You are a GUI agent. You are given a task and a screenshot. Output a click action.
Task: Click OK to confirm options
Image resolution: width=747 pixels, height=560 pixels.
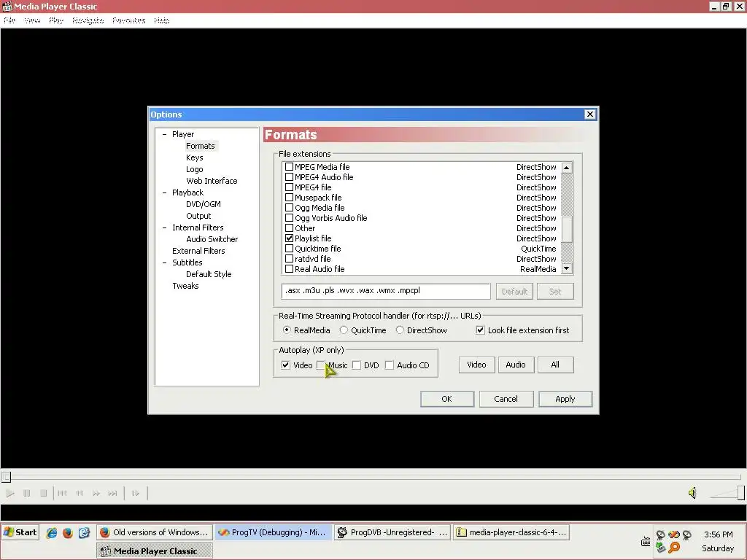[447, 399]
